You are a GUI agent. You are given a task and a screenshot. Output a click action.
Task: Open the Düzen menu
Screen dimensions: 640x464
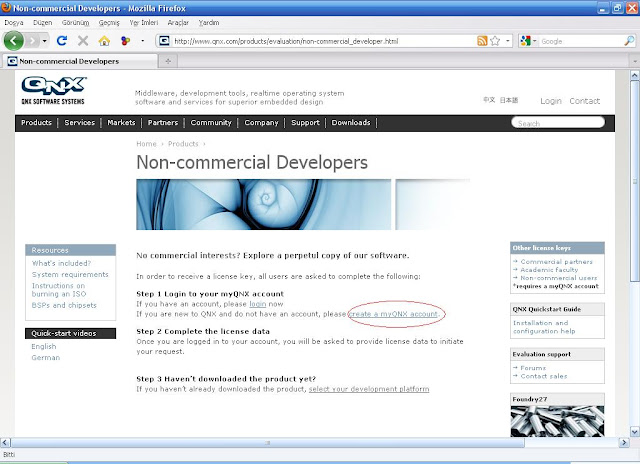click(42, 23)
